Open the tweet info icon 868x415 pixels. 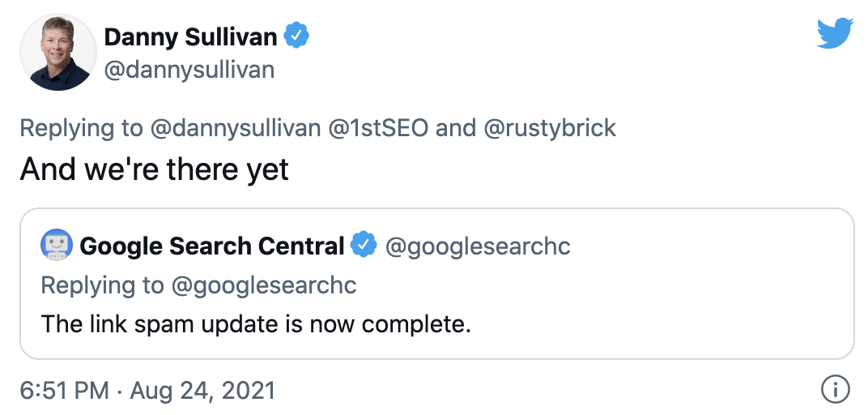click(835, 390)
